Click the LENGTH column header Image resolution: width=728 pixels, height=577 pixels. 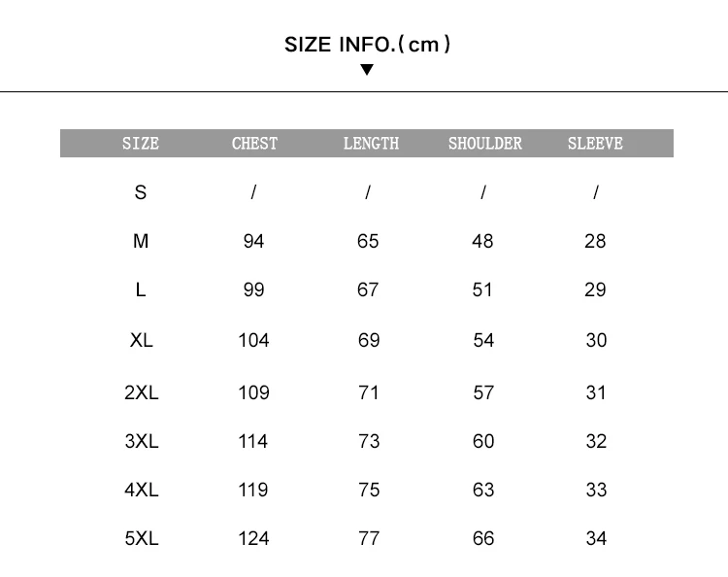(371, 144)
